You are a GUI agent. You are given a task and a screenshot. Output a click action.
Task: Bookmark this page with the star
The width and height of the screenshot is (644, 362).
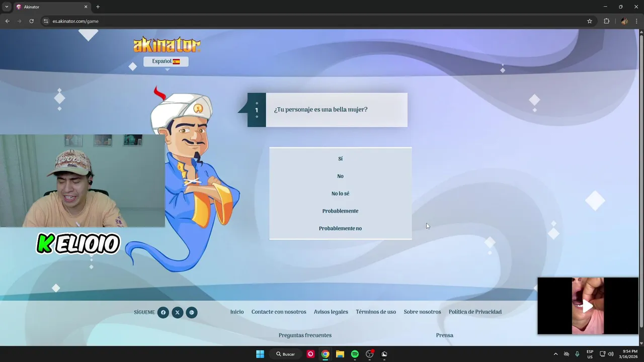[x=590, y=21]
